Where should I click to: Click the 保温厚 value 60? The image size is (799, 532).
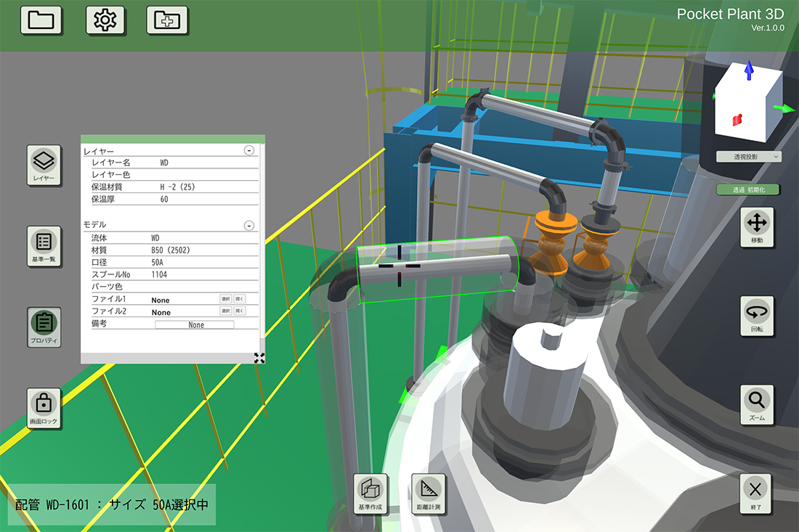[164, 199]
